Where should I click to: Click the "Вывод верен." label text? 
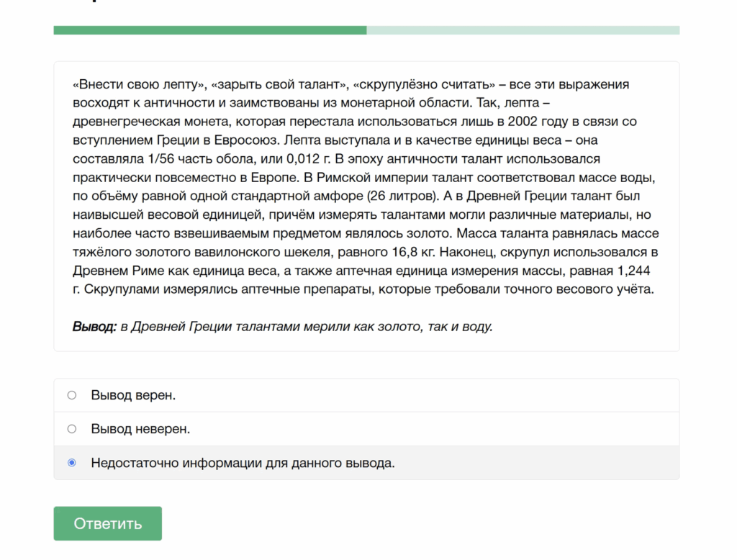click(x=133, y=395)
